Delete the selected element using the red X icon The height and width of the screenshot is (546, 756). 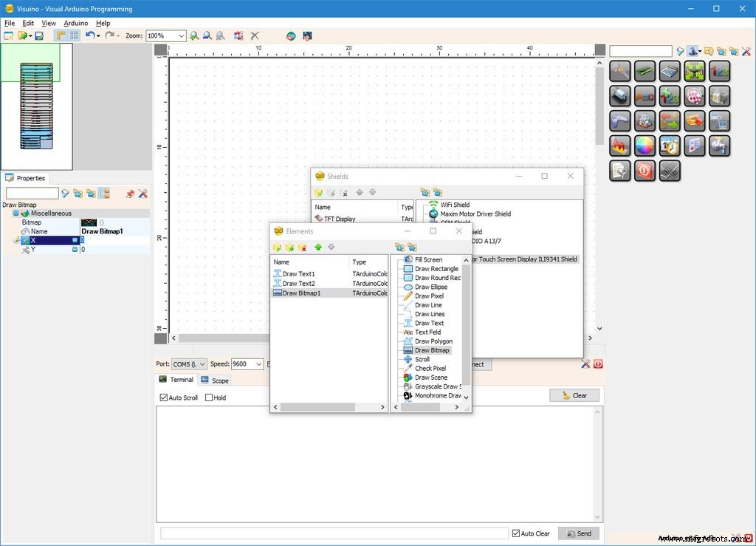click(302, 248)
